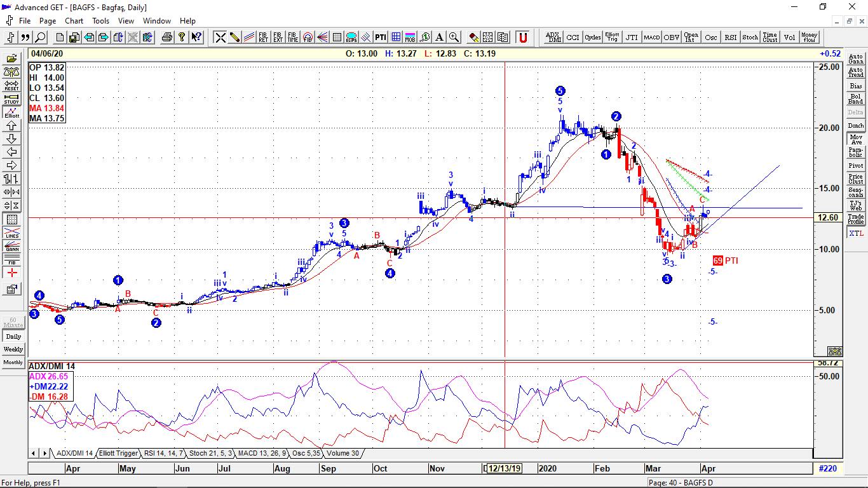Switch to the RSI 14, 14, 7 tab
The height and width of the screenshot is (488, 868).
point(163,453)
